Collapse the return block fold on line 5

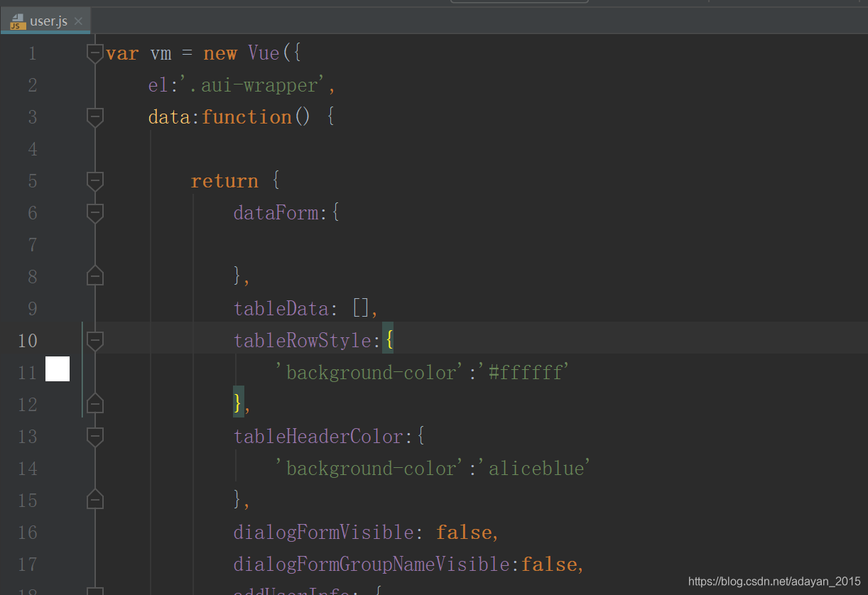click(x=95, y=181)
